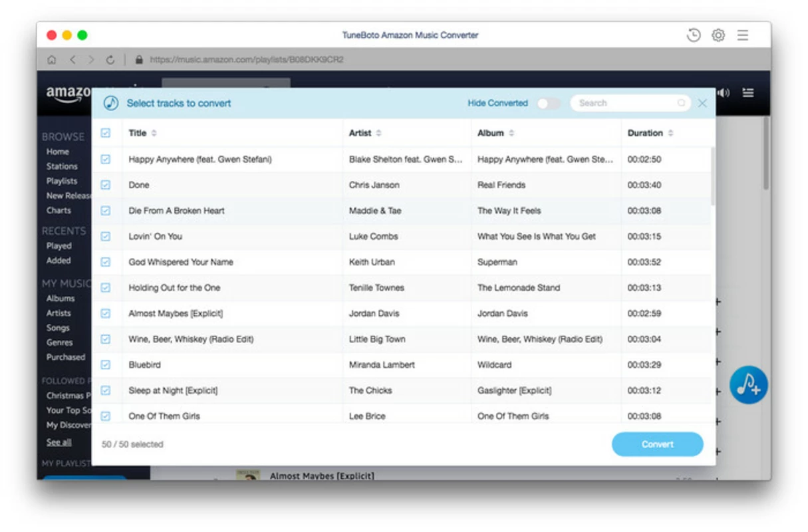Image resolution: width=808 pixels, height=532 pixels.
Task: Select the Miranda Lambert artist cell
Action: pyautogui.click(x=382, y=365)
